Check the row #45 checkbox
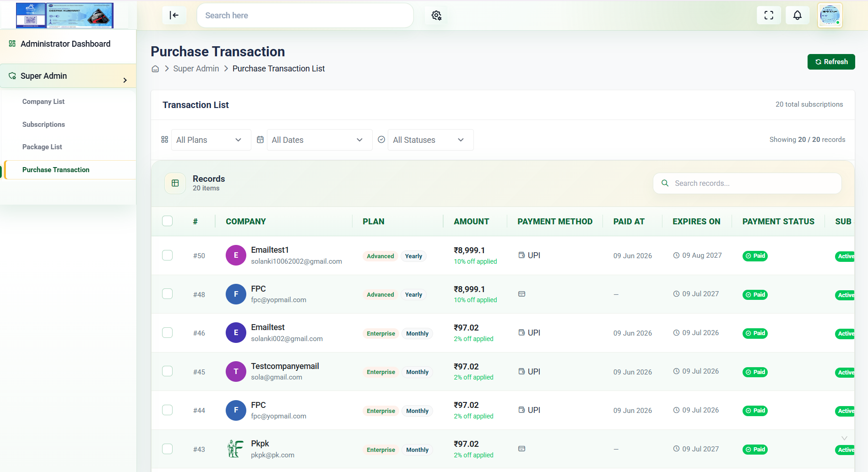This screenshot has height=472, width=868. (168, 371)
